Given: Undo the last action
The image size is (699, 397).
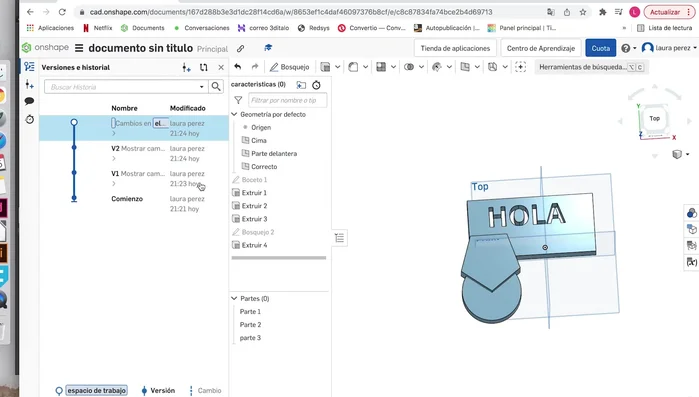Looking at the screenshot, I should pos(238,67).
